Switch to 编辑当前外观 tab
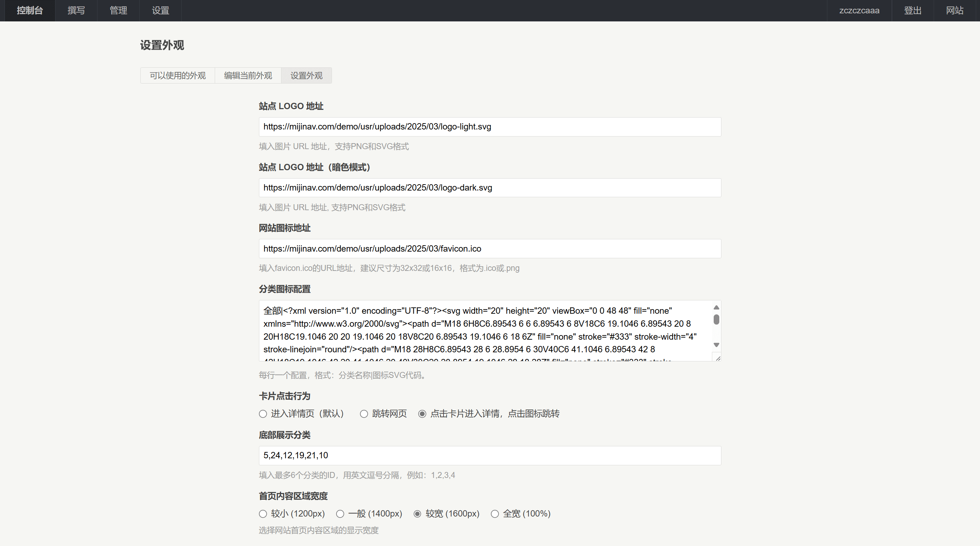Image resolution: width=980 pixels, height=546 pixels. tap(248, 76)
